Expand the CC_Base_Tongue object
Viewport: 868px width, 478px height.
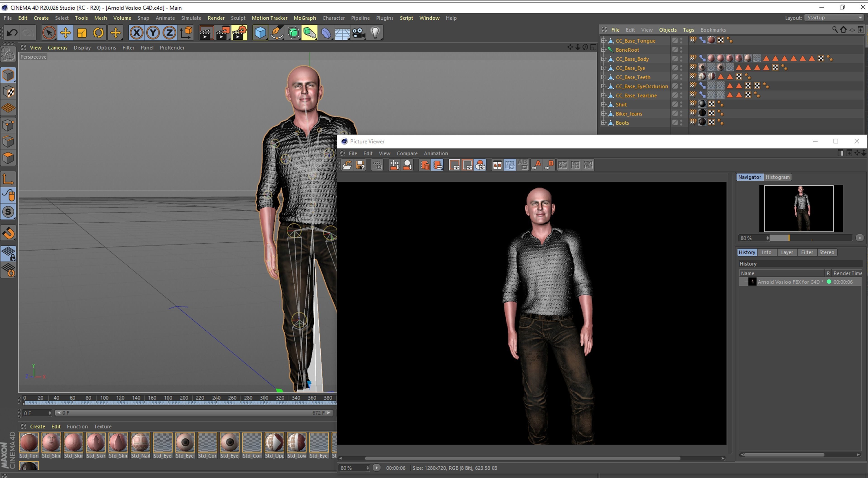click(x=603, y=41)
